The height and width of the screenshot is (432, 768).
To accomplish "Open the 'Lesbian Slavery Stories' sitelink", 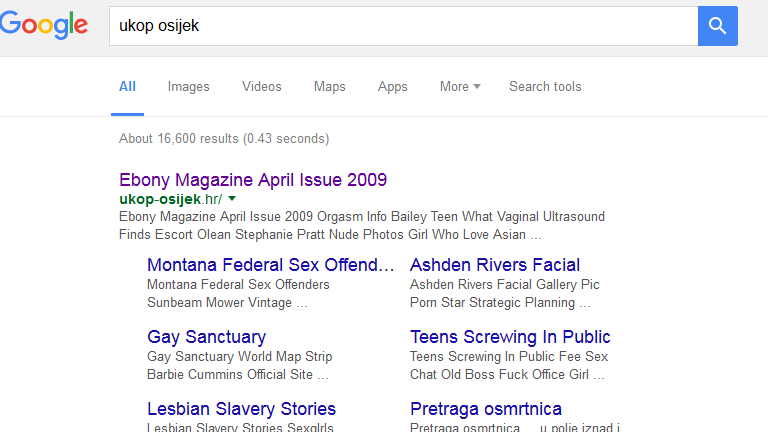I will coord(241,409).
